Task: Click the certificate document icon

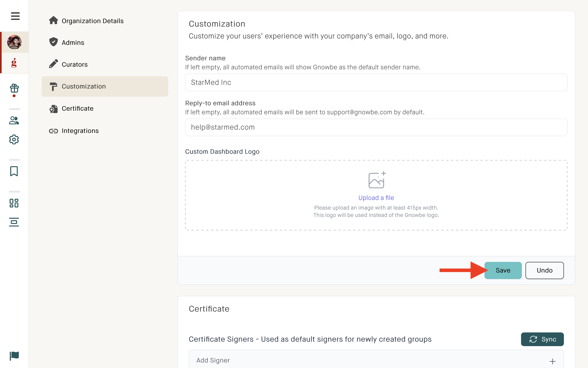Action: click(53, 109)
